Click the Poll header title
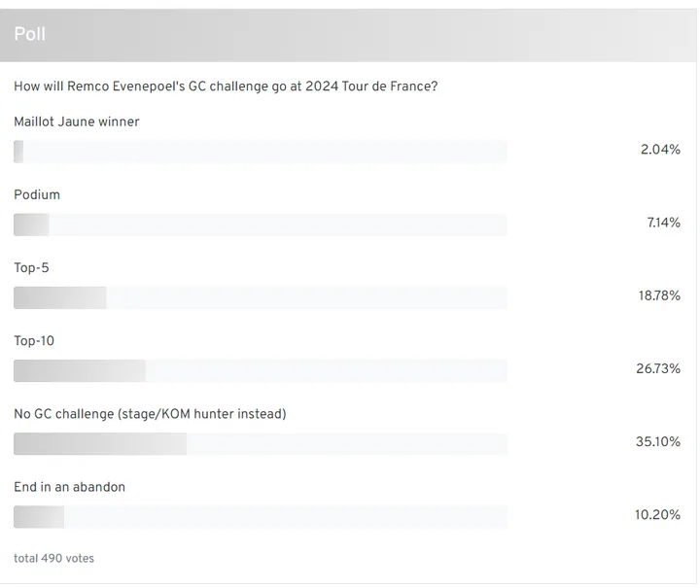 tap(30, 34)
